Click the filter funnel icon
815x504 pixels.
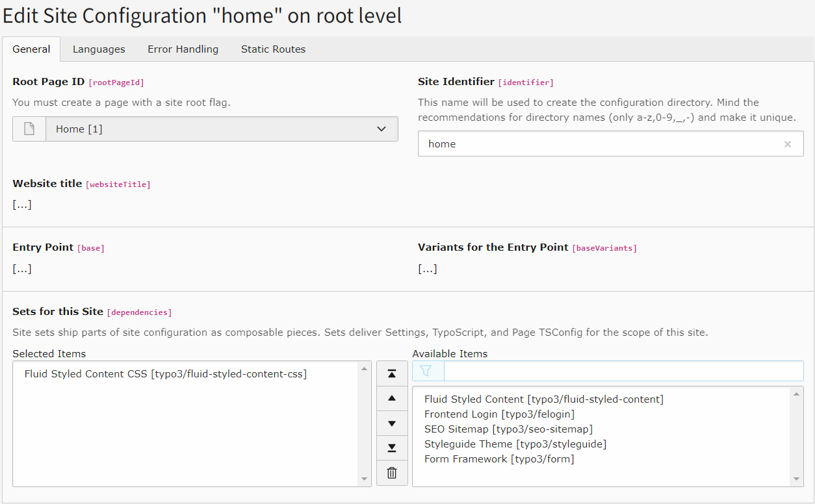point(426,371)
